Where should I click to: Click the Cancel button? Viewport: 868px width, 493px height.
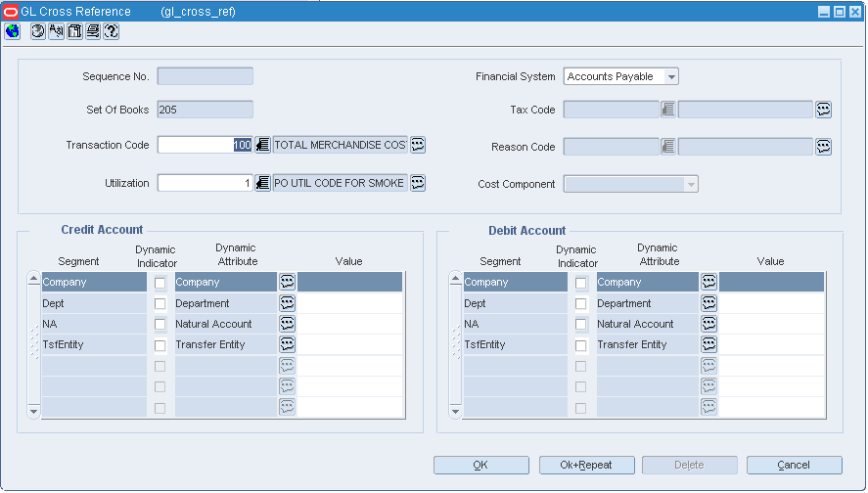[x=794, y=465]
